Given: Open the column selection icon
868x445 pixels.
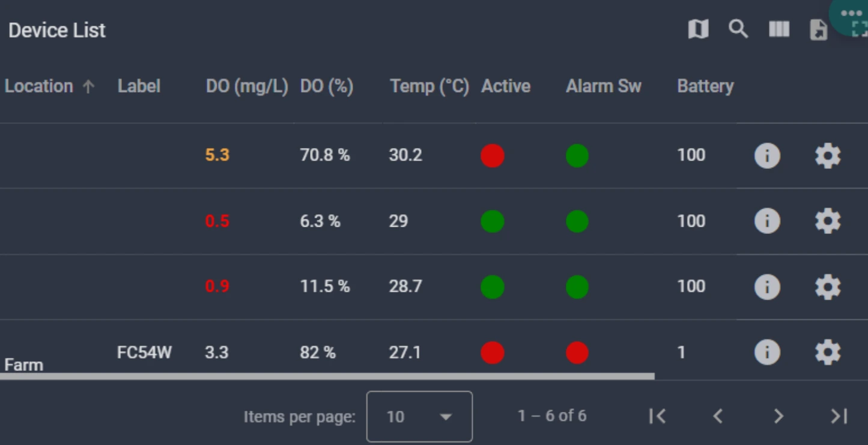Looking at the screenshot, I should 779,29.
